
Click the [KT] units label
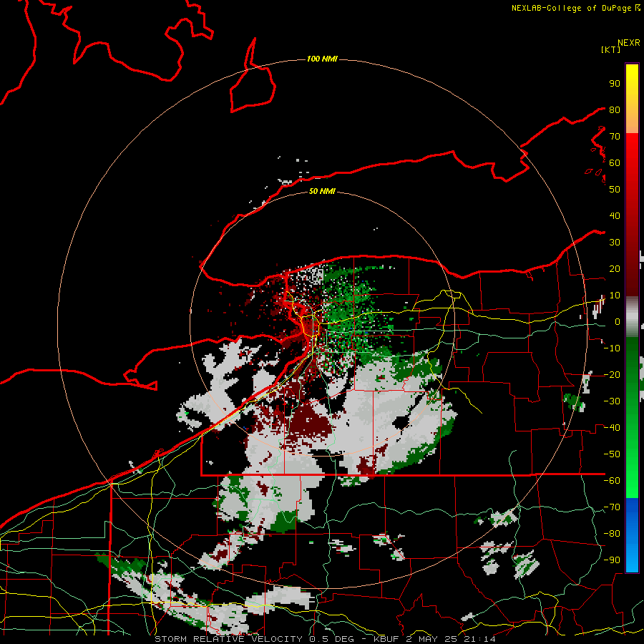click(x=610, y=49)
